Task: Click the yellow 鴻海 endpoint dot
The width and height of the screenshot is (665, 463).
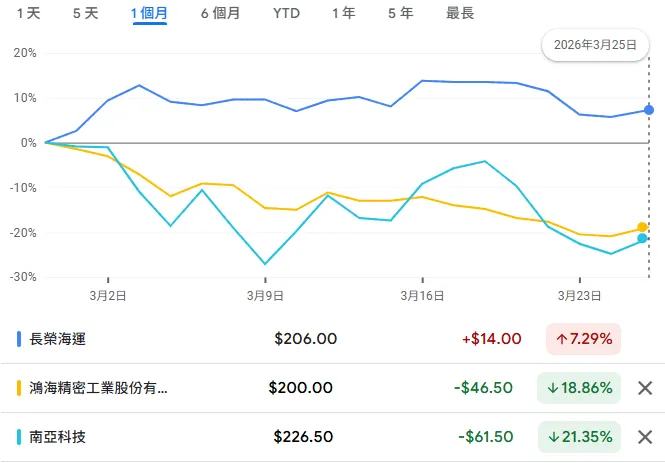Action: (x=642, y=227)
